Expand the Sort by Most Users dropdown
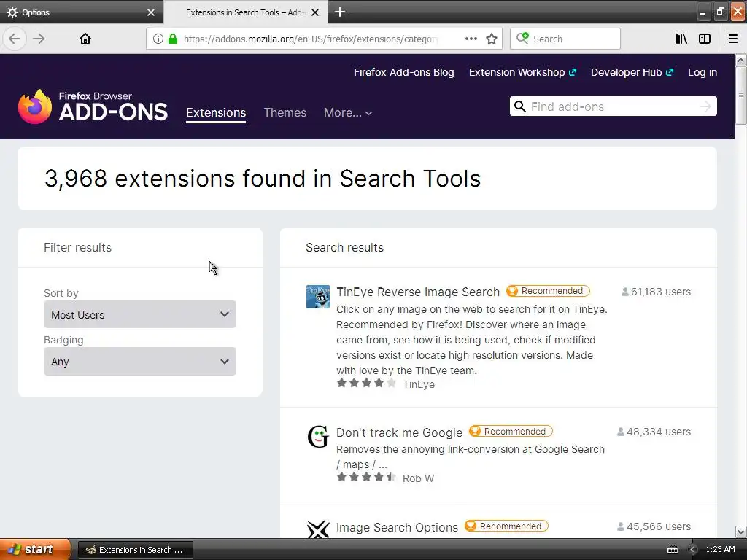Screen dimensions: 747x560 pyautogui.click(x=139, y=315)
